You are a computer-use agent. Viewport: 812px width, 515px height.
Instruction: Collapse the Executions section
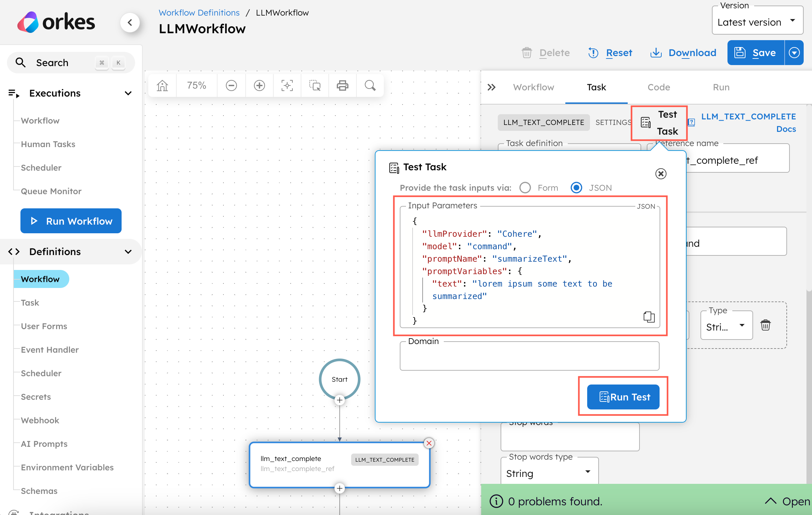(128, 93)
